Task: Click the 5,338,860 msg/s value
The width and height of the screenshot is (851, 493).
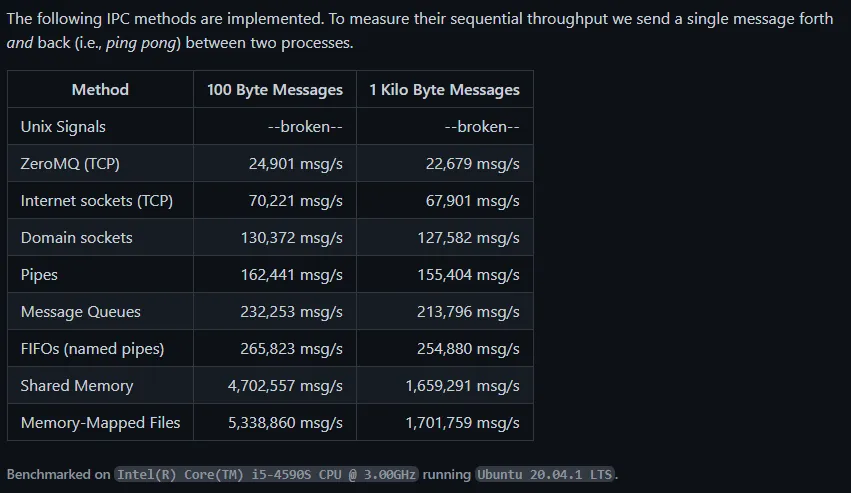Action: pos(285,423)
